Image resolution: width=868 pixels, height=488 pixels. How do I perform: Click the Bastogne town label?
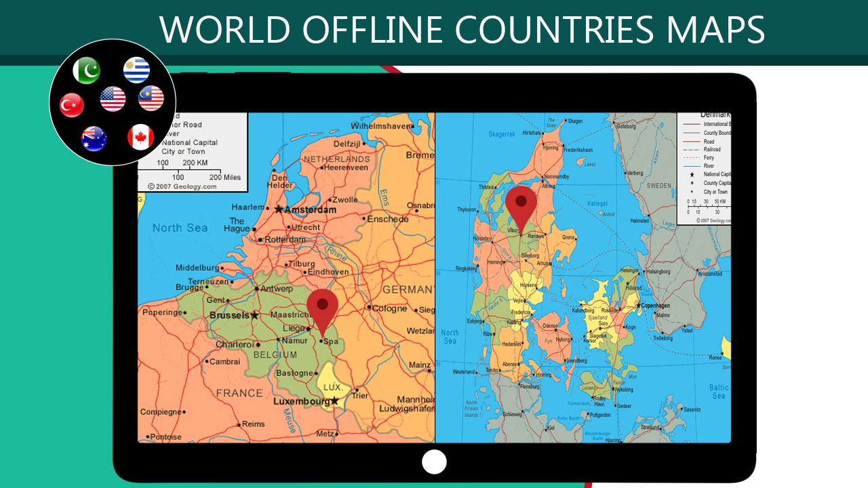tap(293, 373)
